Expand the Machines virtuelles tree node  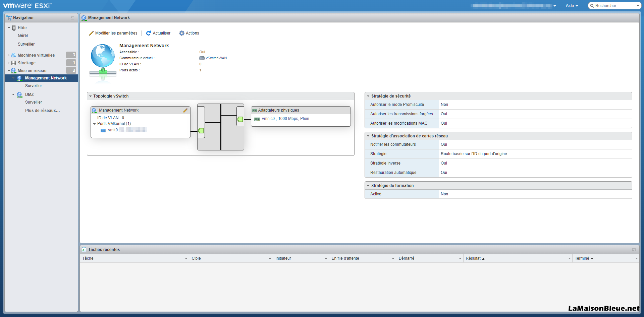coord(9,55)
